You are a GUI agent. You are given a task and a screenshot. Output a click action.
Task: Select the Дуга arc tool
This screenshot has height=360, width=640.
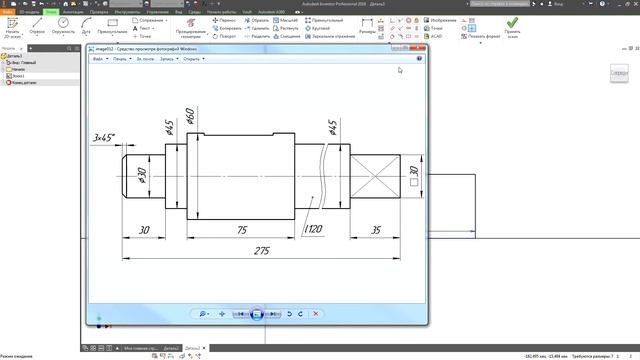(86, 26)
